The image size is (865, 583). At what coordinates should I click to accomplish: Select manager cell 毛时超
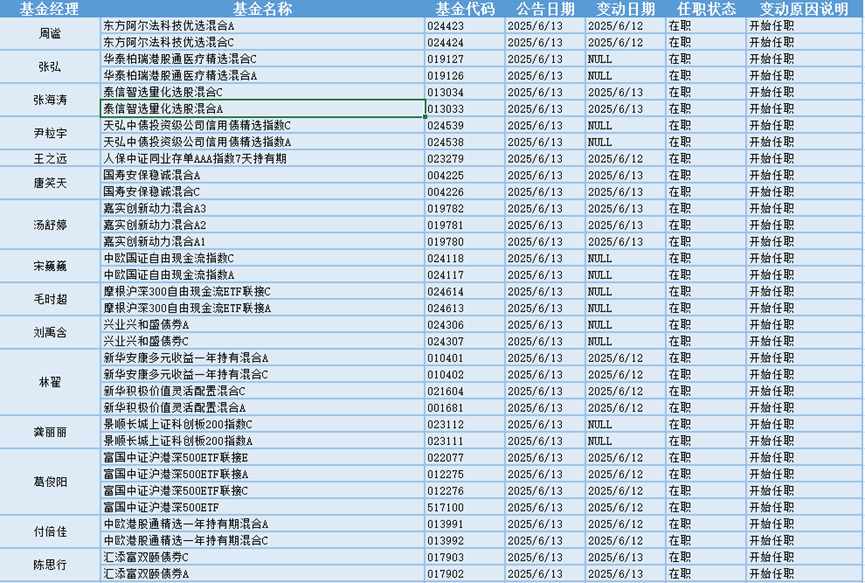click(x=50, y=299)
